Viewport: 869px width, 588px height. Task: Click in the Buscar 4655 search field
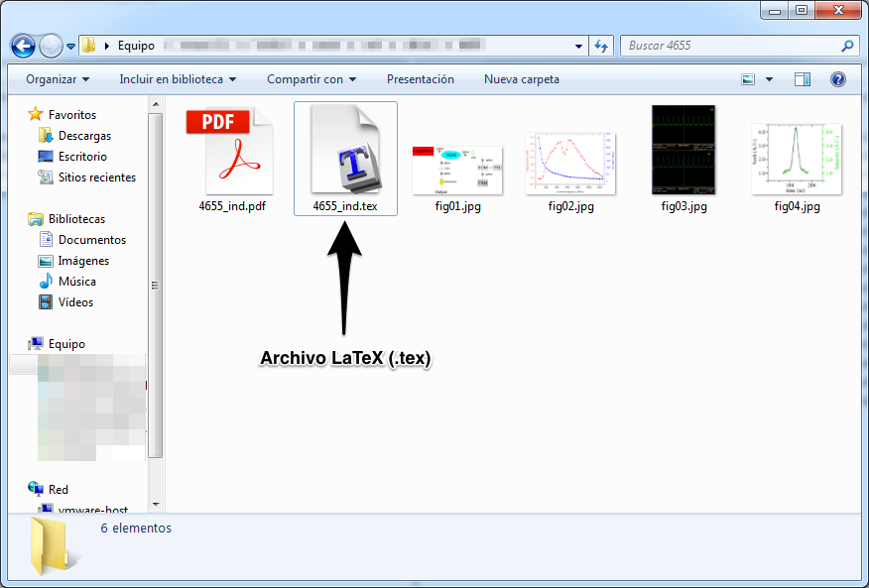(x=729, y=46)
